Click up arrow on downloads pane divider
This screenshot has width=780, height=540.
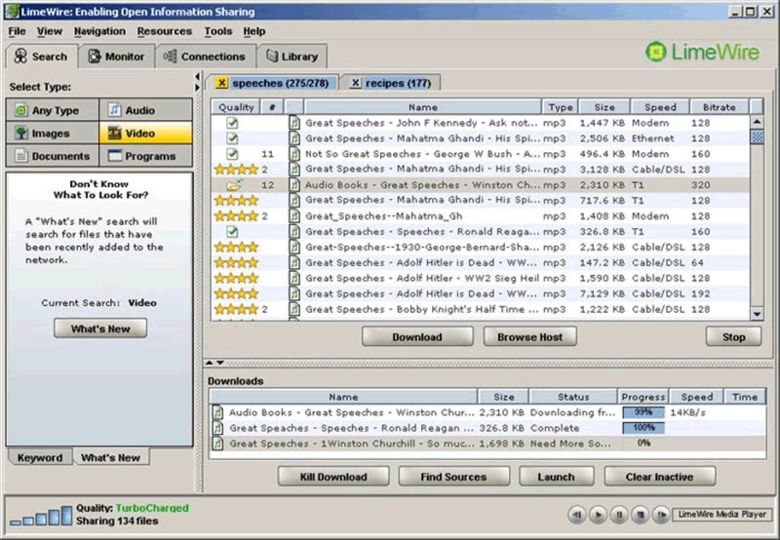click(209, 363)
